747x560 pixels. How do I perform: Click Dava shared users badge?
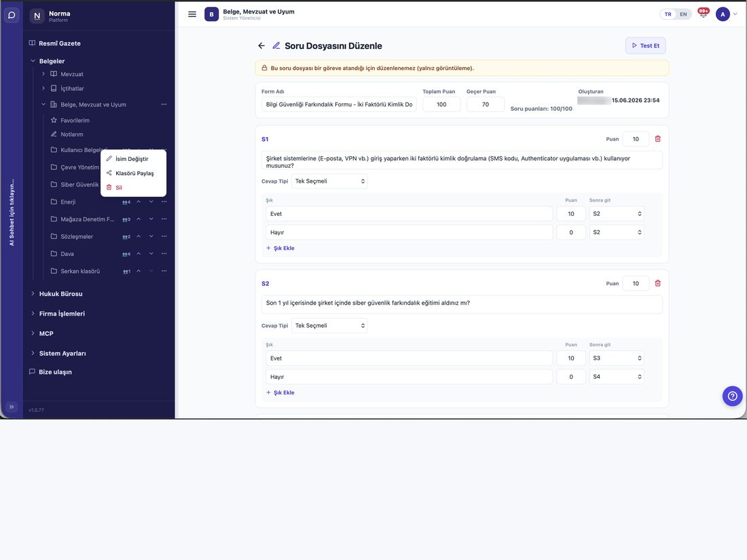click(x=126, y=255)
